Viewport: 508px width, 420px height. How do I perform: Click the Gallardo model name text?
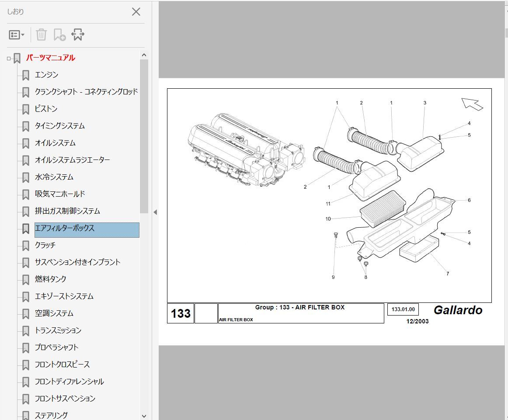coord(458,310)
